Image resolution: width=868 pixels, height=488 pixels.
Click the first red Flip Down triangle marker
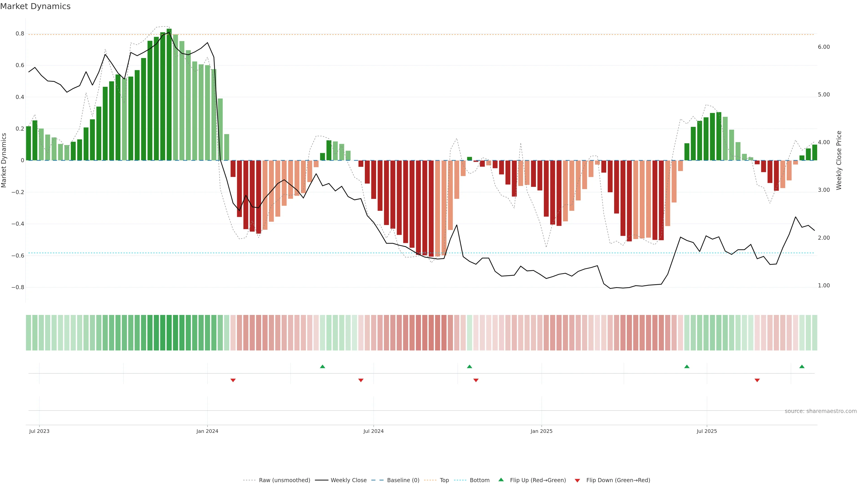click(233, 380)
